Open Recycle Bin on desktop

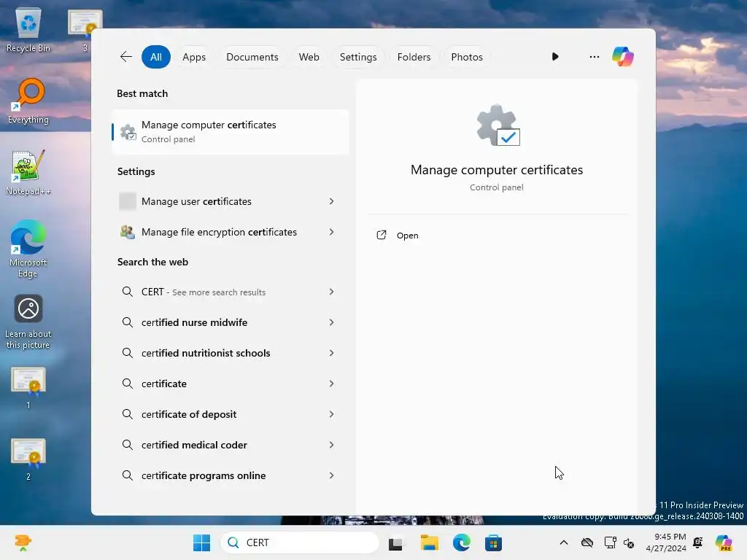click(x=28, y=29)
